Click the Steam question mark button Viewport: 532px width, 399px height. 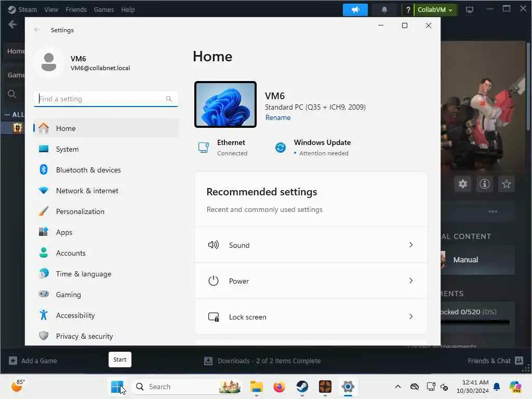coord(408,10)
